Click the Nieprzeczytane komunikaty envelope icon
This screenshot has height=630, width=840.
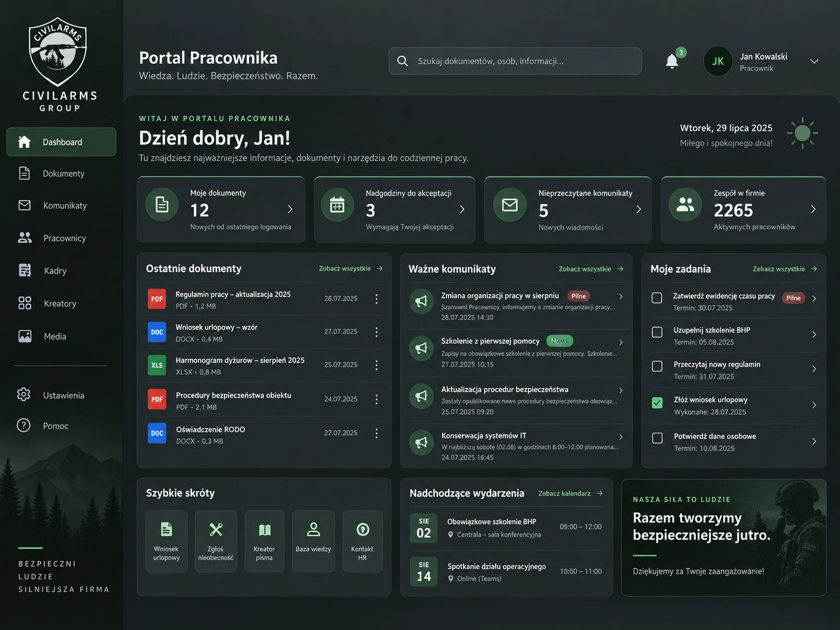tap(510, 204)
